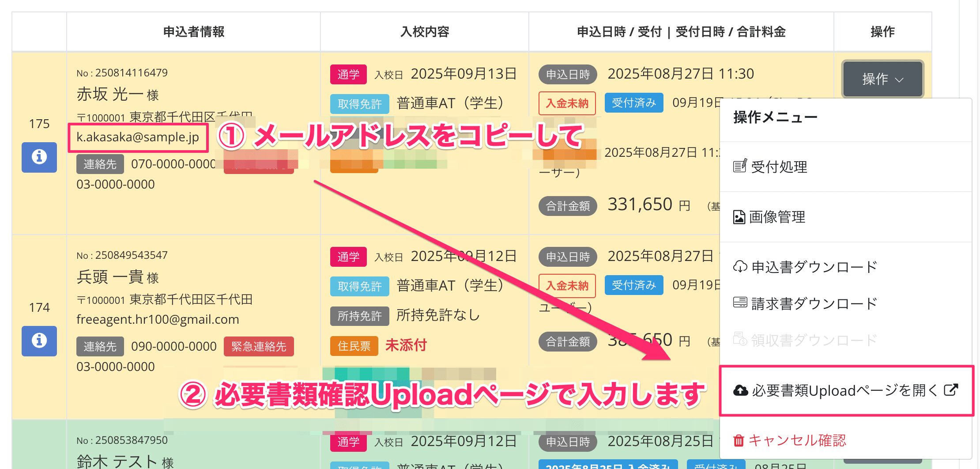980x469 pixels.
Task: Click the 入金未納 badge in row 175
Action: point(567,103)
